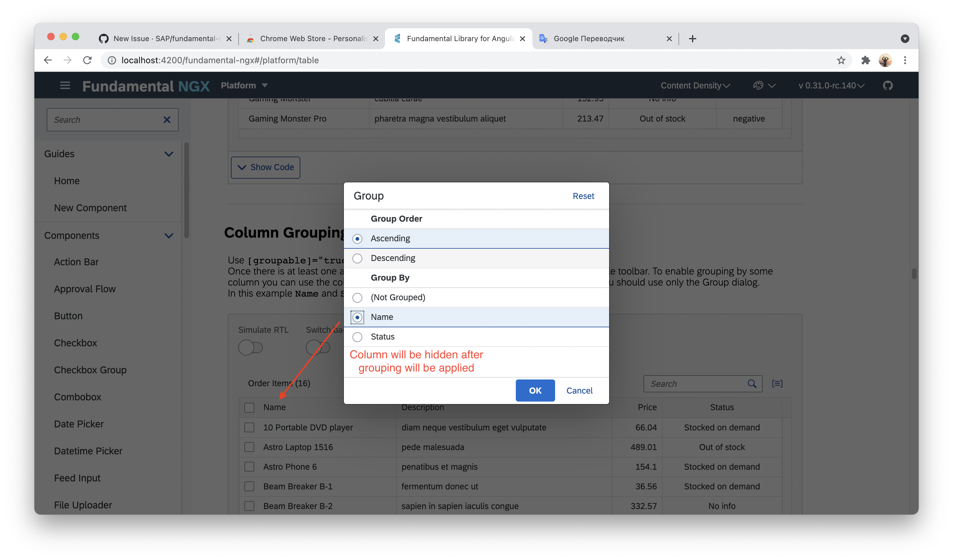The width and height of the screenshot is (953, 560).
Task: Open the hamburger navigation menu
Action: point(65,85)
